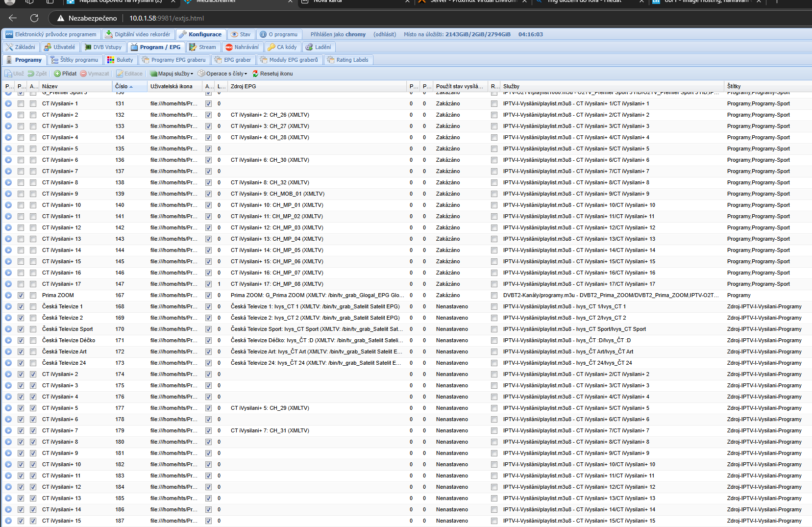Reload the page with browser refresh icon
The height and width of the screenshot is (527, 812).
pyautogui.click(x=34, y=18)
